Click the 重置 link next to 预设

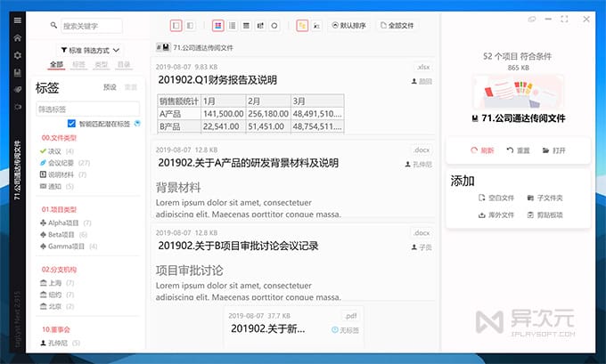click(131, 87)
